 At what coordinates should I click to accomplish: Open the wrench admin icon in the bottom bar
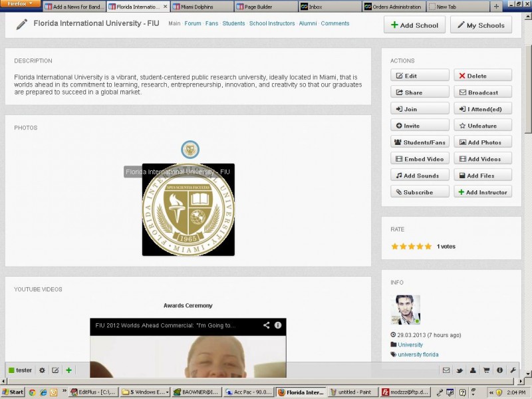click(x=513, y=370)
